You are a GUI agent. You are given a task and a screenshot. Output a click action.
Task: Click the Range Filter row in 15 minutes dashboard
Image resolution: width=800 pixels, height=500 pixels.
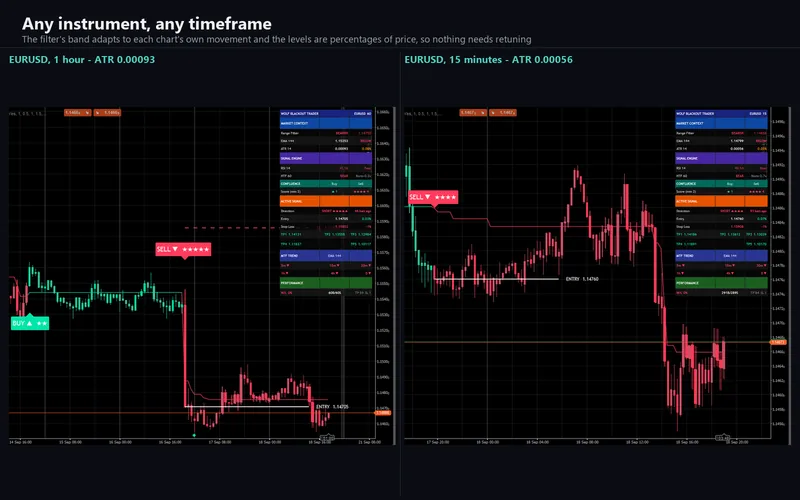coord(721,133)
